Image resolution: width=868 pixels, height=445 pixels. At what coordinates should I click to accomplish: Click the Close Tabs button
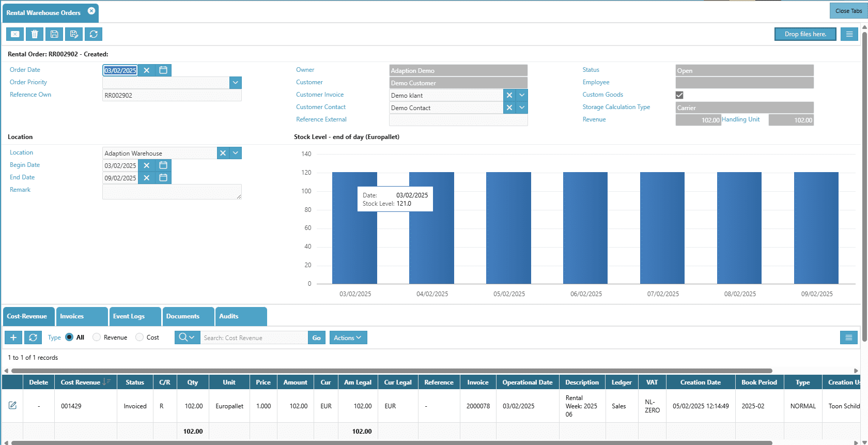click(848, 11)
